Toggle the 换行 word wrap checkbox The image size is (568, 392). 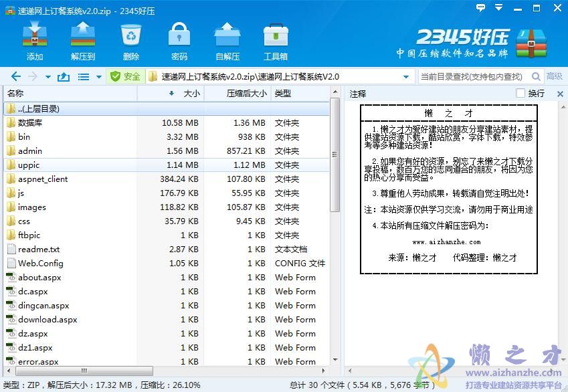(520, 93)
